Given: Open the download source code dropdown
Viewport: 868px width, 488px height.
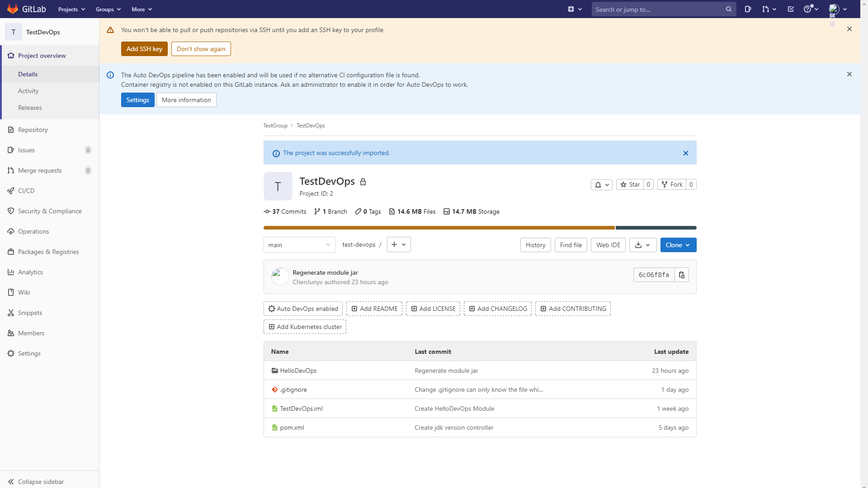Looking at the screenshot, I should pyautogui.click(x=643, y=245).
